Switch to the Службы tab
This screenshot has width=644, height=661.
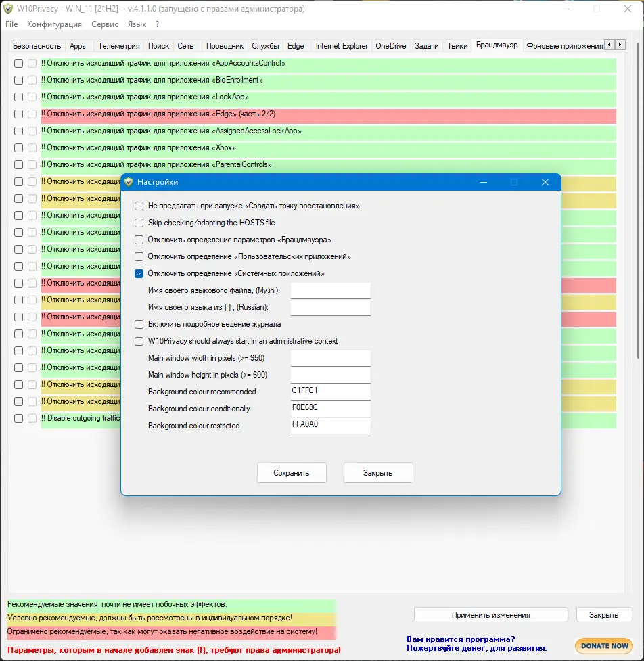[266, 46]
